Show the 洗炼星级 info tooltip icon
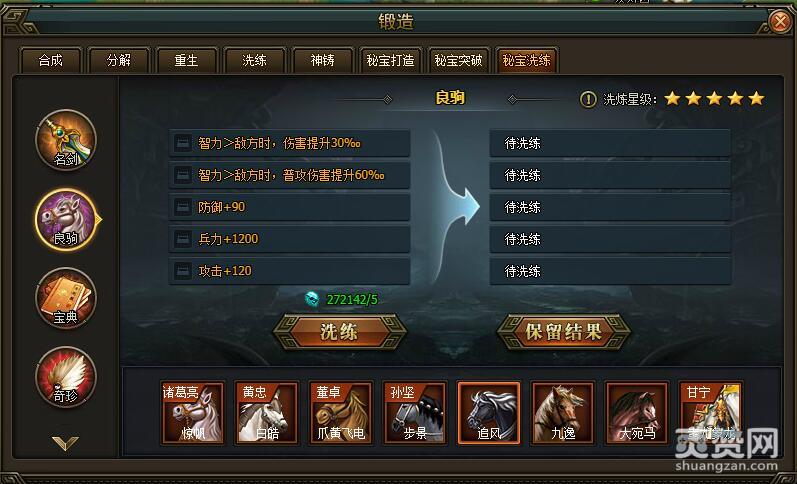 588,99
